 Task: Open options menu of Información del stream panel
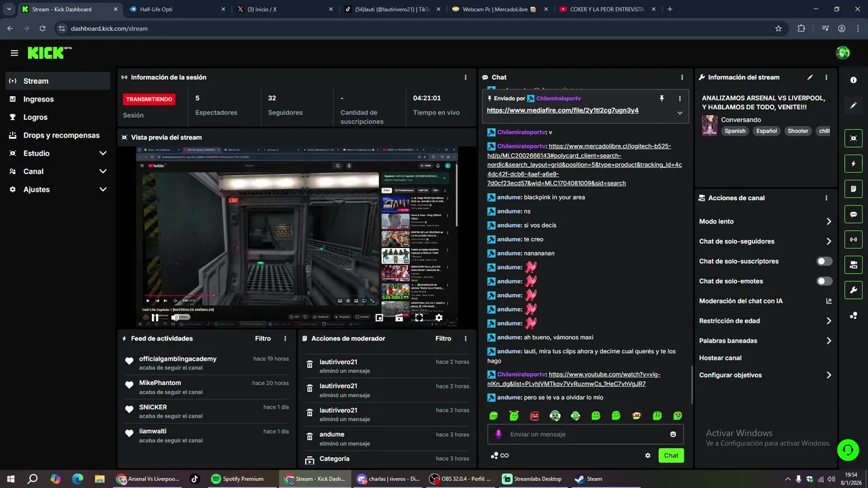click(x=826, y=77)
